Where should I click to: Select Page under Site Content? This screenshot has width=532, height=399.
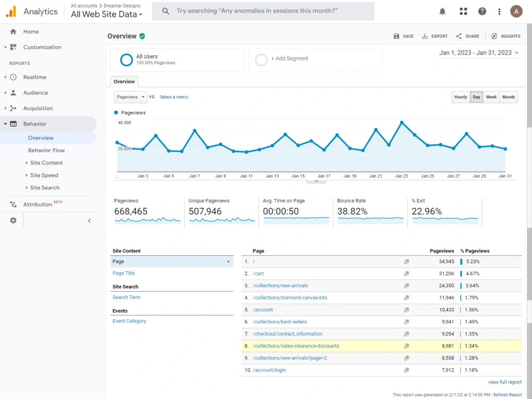(x=172, y=262)
